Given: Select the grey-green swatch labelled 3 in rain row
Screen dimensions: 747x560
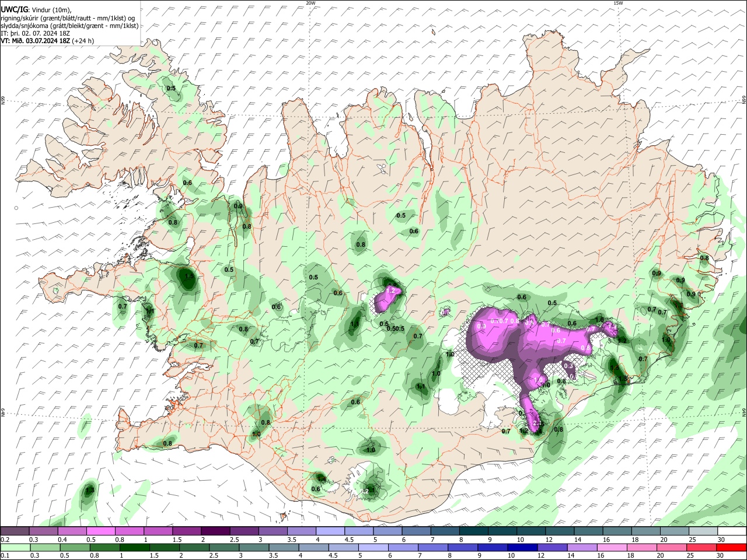Looking at the screenshot, I should tap(254, 547).
